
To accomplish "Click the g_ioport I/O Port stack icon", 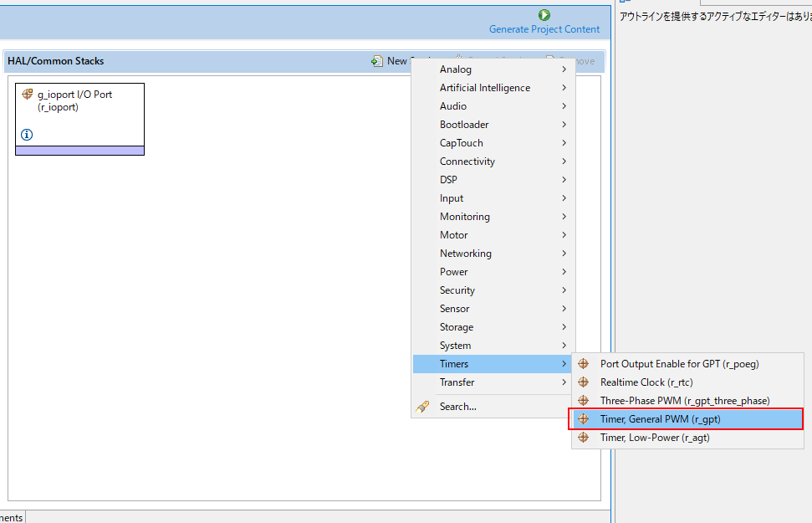I will point(28,95).
